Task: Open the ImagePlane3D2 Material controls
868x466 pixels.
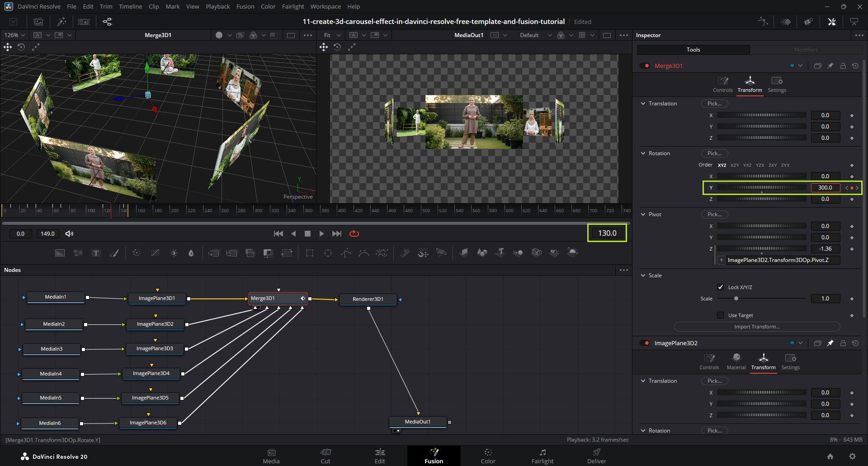Action: [736, 361]
